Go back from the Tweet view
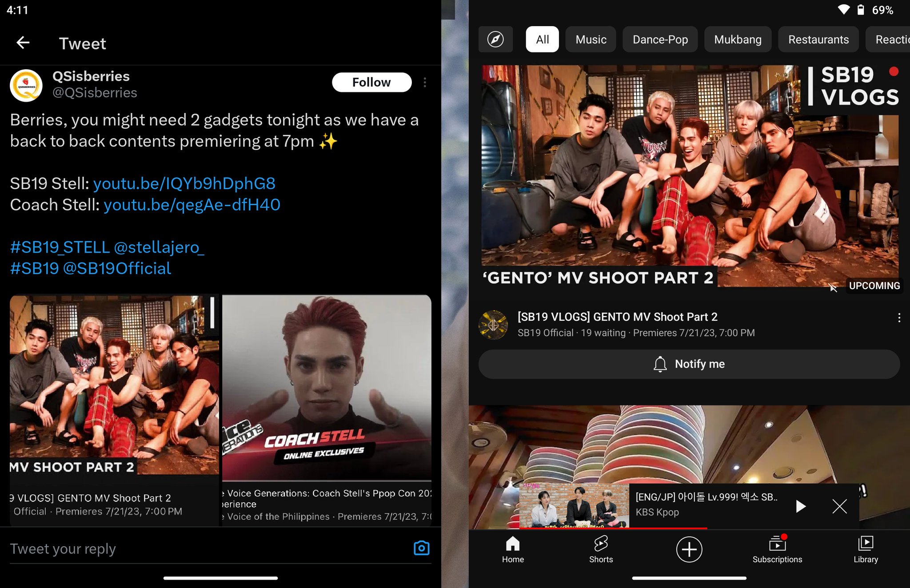Image resolution: width=910 pixels, height=588 pixels. tap(23, 42)
